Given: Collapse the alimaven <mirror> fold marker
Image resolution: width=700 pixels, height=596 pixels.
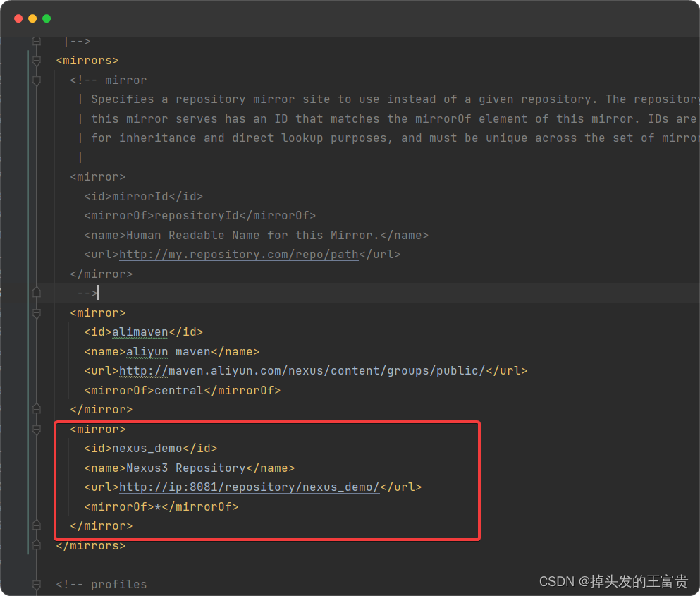Looking at the screenshot, I should (x=37, y=313).
